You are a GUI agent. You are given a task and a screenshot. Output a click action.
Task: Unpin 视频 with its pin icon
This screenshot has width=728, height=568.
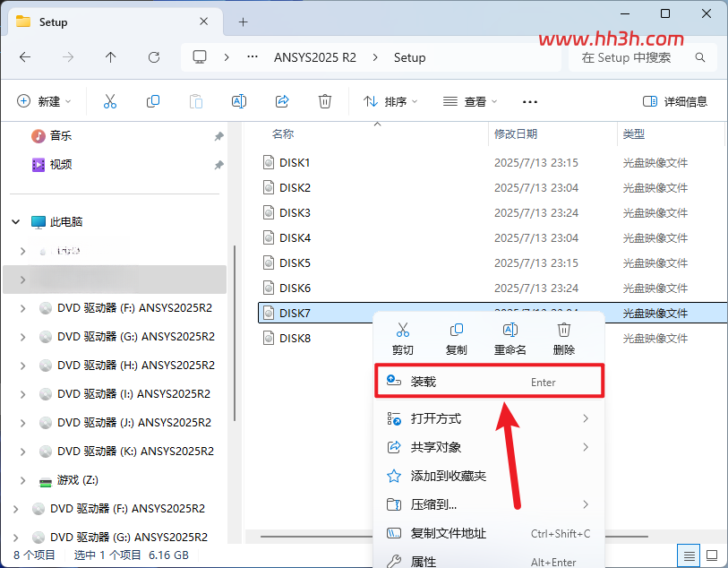point(218,165)
